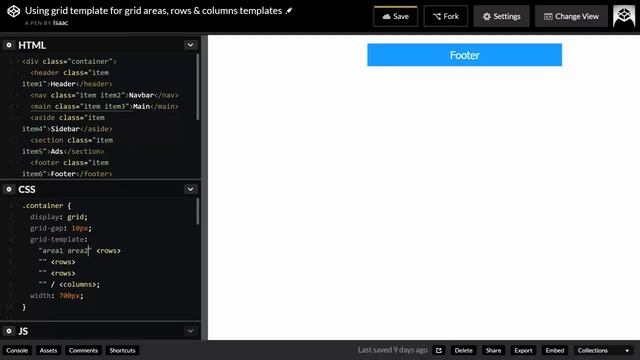Click the 'display: grid;' CSS line

click(59, 217)
